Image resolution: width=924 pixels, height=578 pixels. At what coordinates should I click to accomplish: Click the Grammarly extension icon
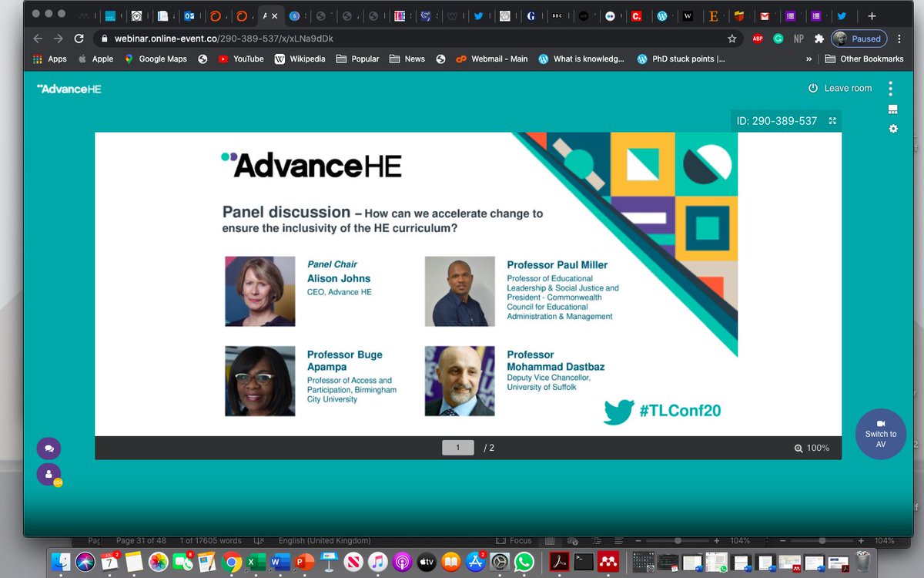pos(778,38)
